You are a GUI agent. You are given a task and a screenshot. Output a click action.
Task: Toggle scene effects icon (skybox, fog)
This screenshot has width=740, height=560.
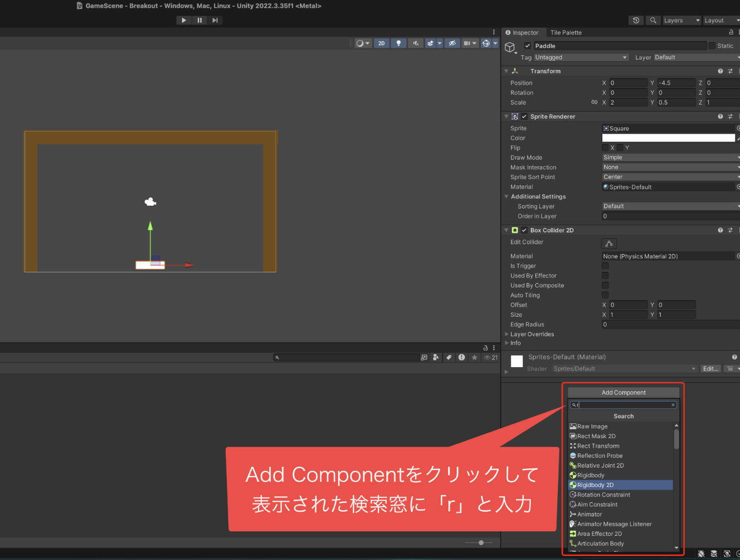click(430, 43)
